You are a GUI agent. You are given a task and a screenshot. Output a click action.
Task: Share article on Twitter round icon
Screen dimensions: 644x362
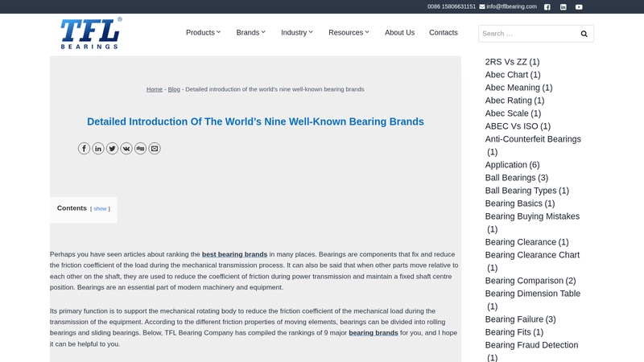tap(112, 148)
